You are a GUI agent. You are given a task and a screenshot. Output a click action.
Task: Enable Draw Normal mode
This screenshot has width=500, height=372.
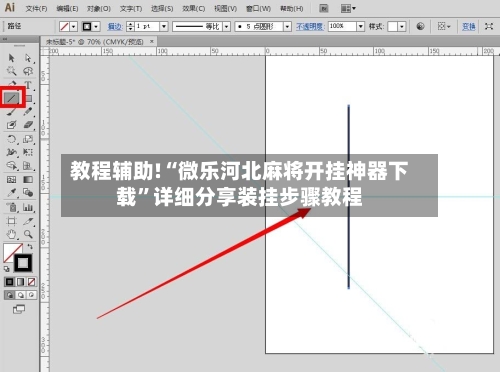pyautogui.click(x=9, y=295)
